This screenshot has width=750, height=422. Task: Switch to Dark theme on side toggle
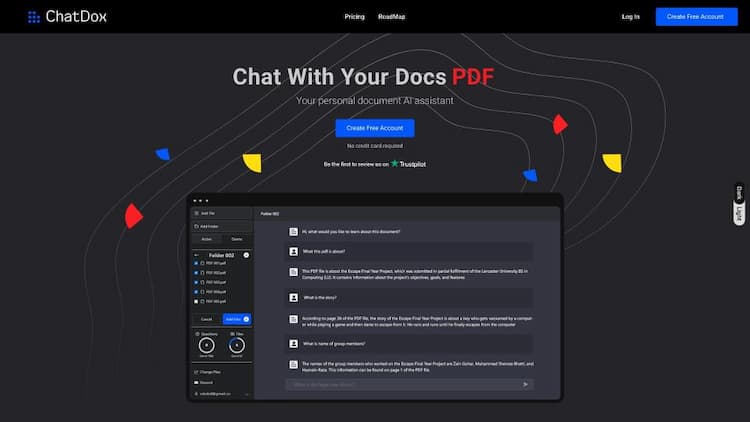740,194
